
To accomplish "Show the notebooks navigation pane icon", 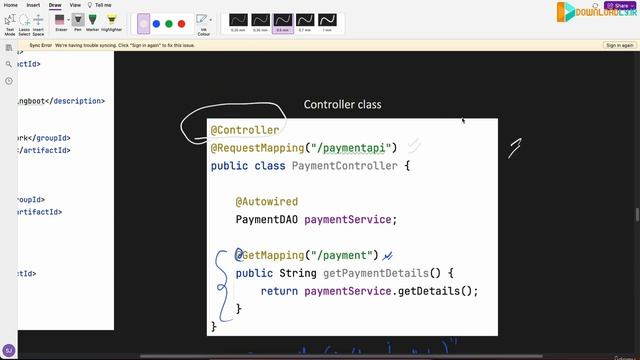I will tap(9, 48).
